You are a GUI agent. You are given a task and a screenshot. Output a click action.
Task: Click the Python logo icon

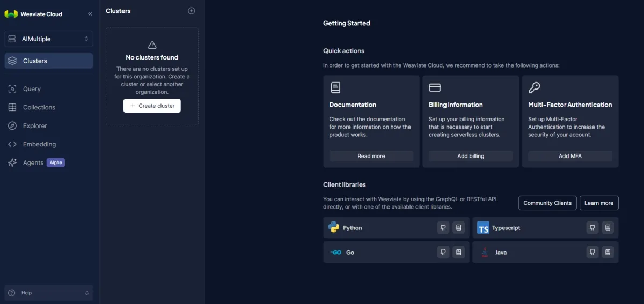coord(334,227)
